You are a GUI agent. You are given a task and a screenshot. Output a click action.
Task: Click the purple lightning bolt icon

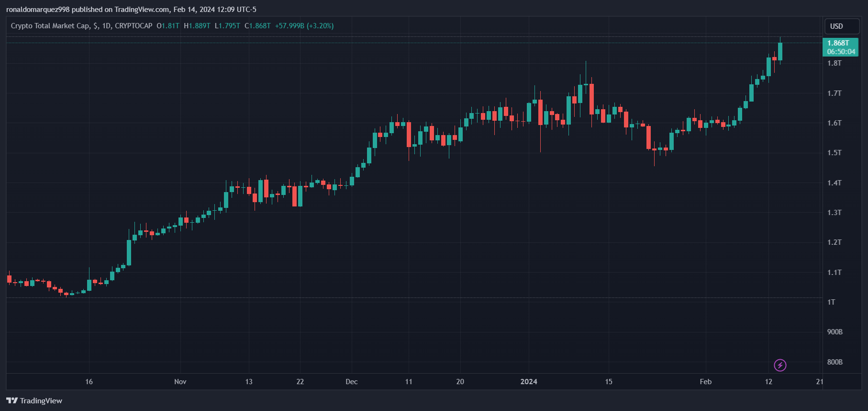780,365
